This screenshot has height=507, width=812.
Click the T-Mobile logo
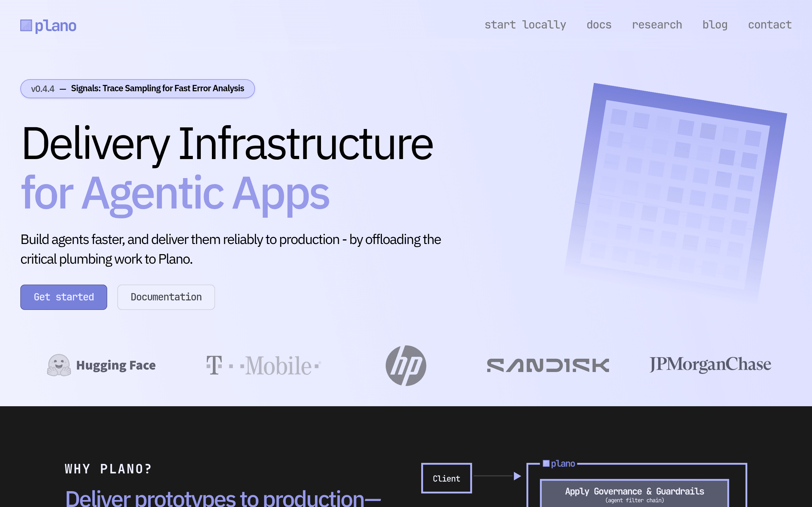[x=264, y=365]
